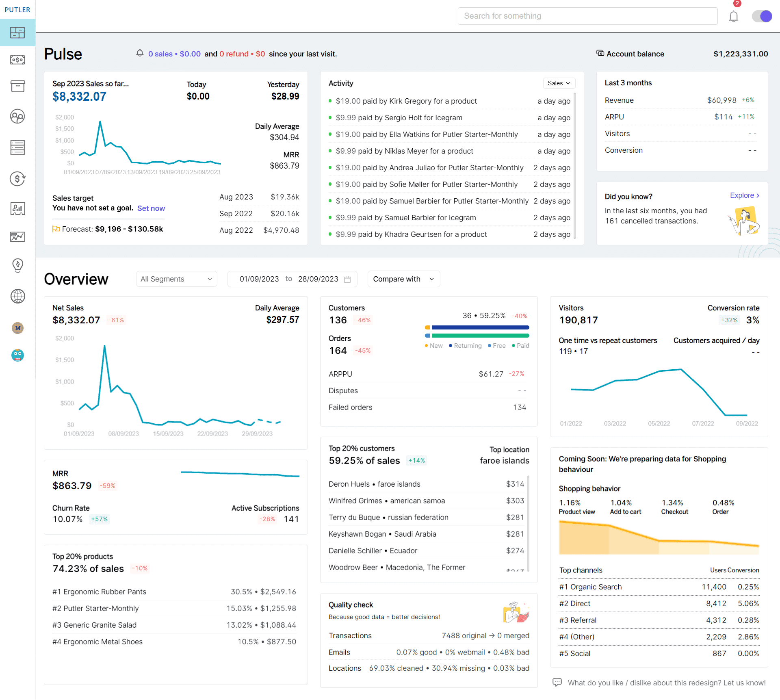The height and width of the screenshot is (700, 780).
Task: Open the Subscriptions dollar-cycle icon in sidebar
Action: [17, 178]
